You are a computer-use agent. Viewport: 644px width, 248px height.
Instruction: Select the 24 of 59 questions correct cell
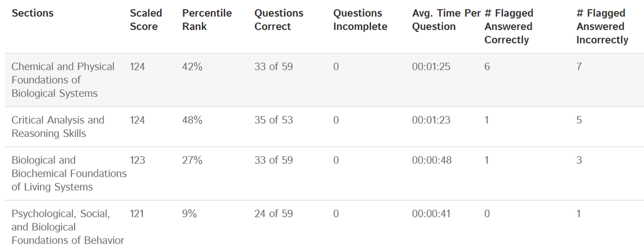pos(274,214)
